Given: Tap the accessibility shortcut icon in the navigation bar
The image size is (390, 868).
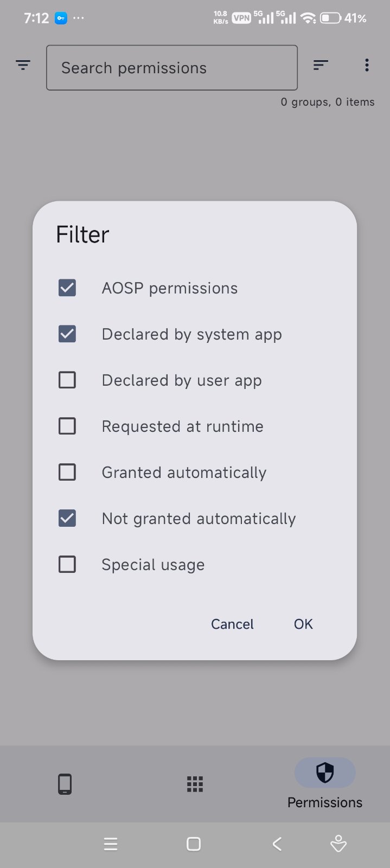Looking at the screenshot, I should (x=338, y=844).
